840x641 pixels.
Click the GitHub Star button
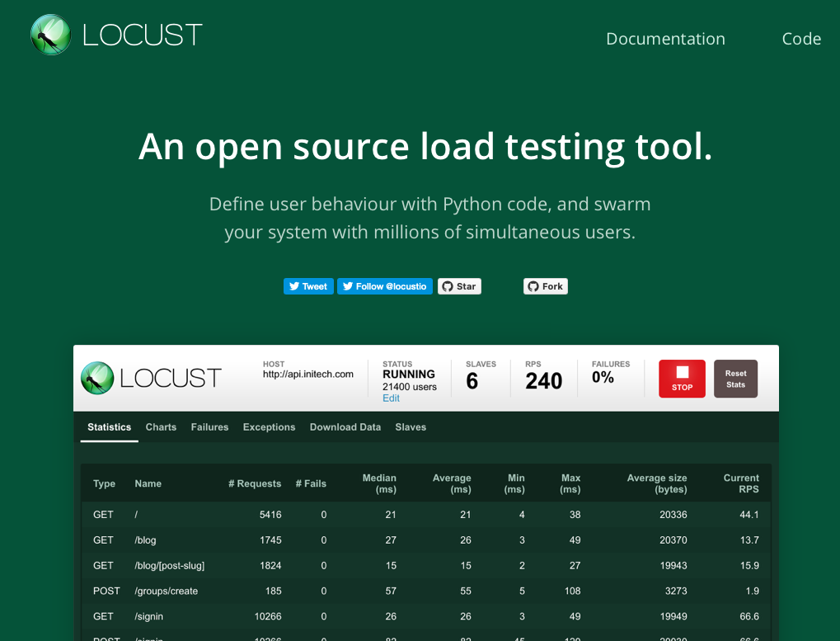pyautogui.click(x=459, y=286)
